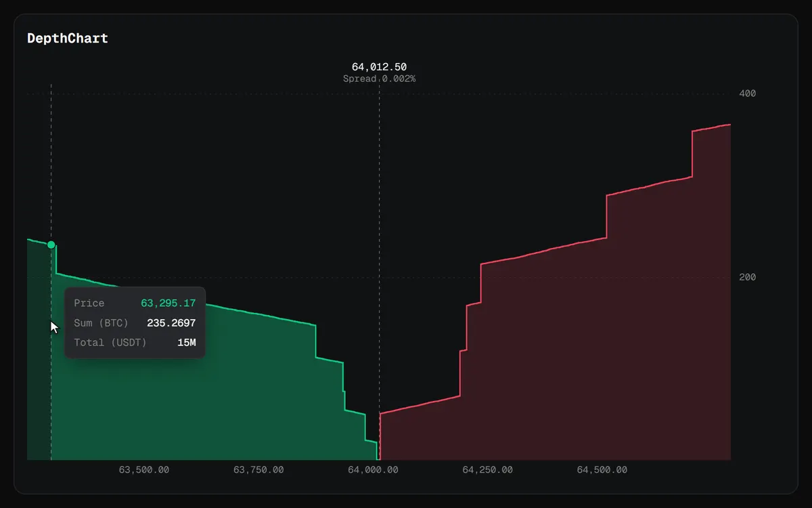
Task: Click the Sum (BTC) label in tooltip
Action: coord(101,323)
